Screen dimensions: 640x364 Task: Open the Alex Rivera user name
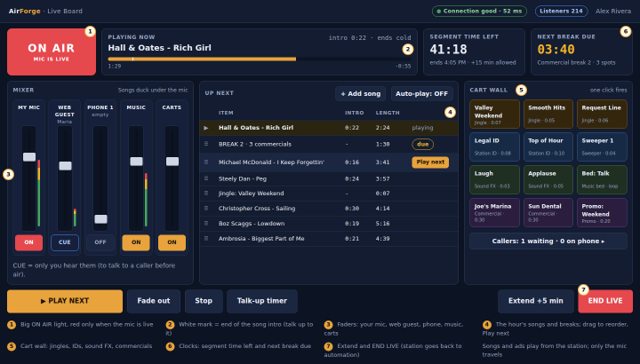point(613,11)
